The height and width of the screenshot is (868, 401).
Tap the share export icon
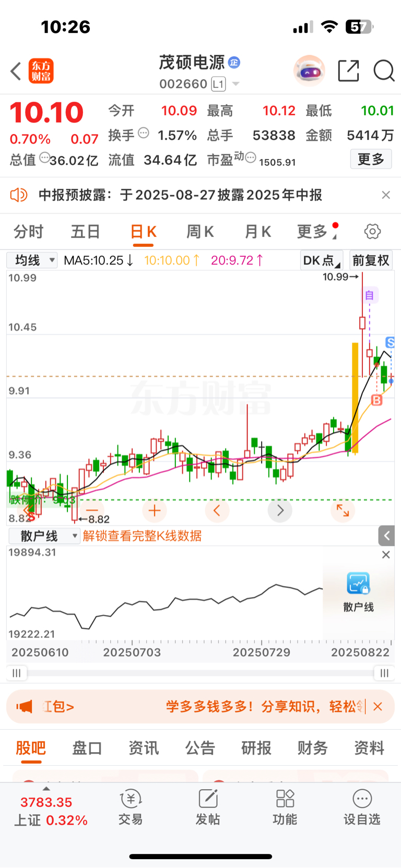click(x=348, y=70)
